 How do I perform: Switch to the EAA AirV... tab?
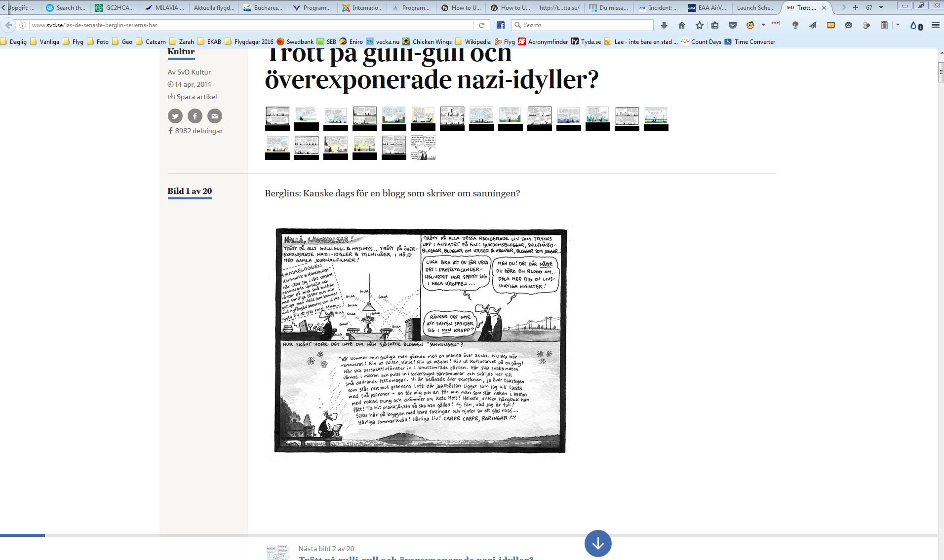pyautogui.click(x=708, y=7)
